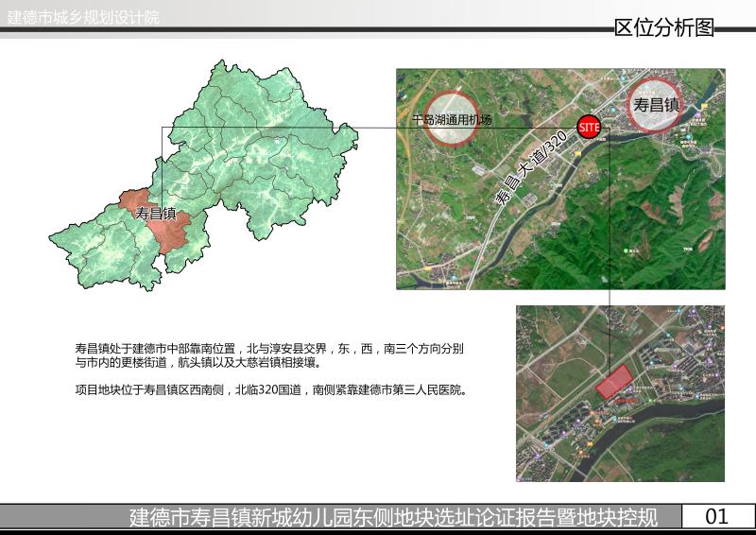Image resolution: width=756 pixels, height=535 pixels.
Task: Click the red site polygon on lower map
Action: pyautogui.click(x=614, y=381)
